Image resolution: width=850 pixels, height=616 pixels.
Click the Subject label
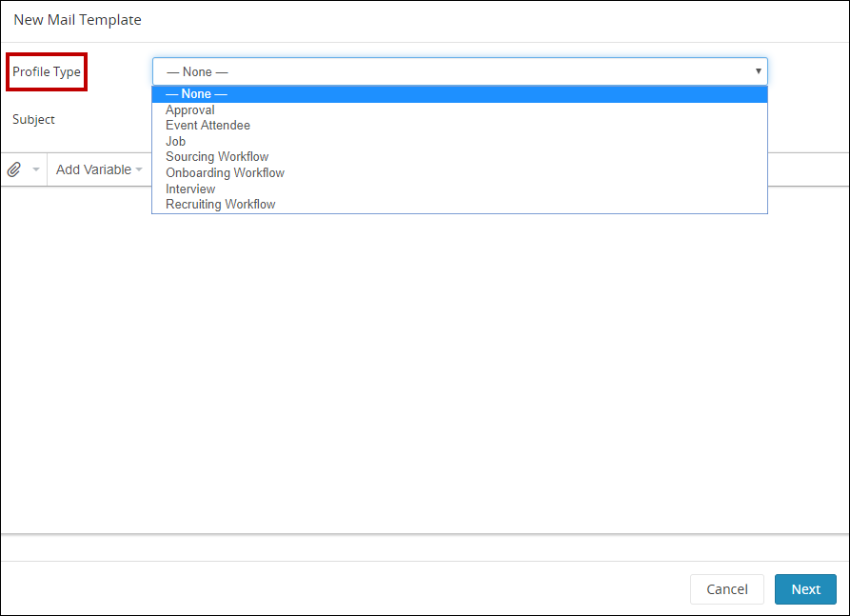click(x=33, y=119)
